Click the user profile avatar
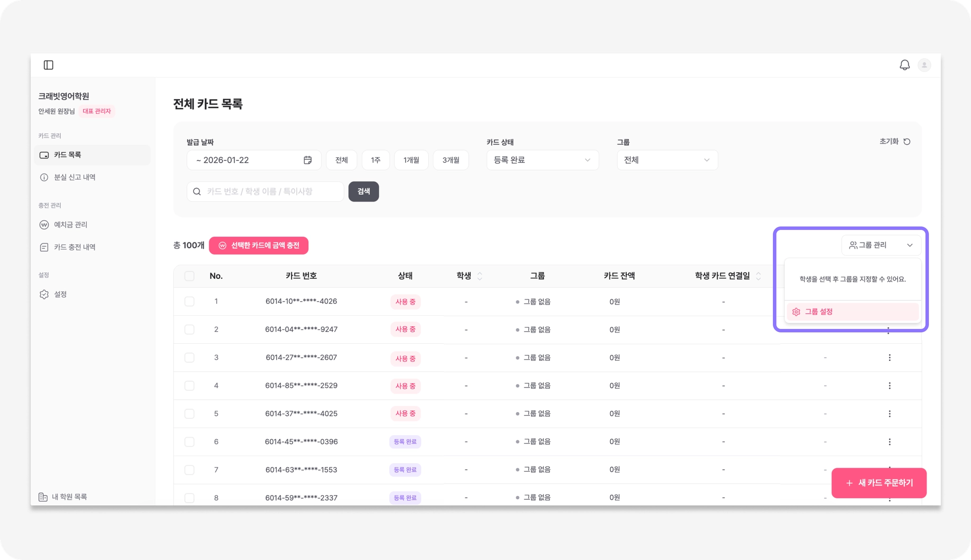 pos(924,65)
